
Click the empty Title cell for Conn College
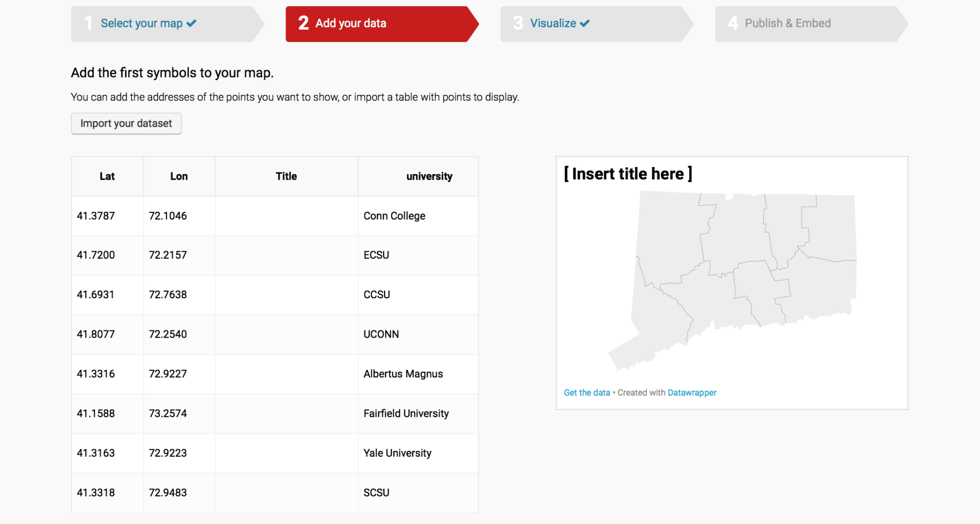286,216
